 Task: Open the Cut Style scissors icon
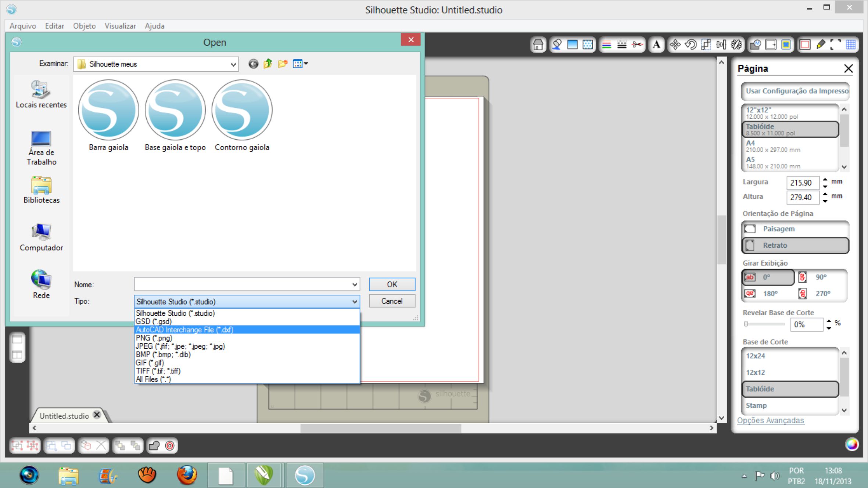pos(637,45)
